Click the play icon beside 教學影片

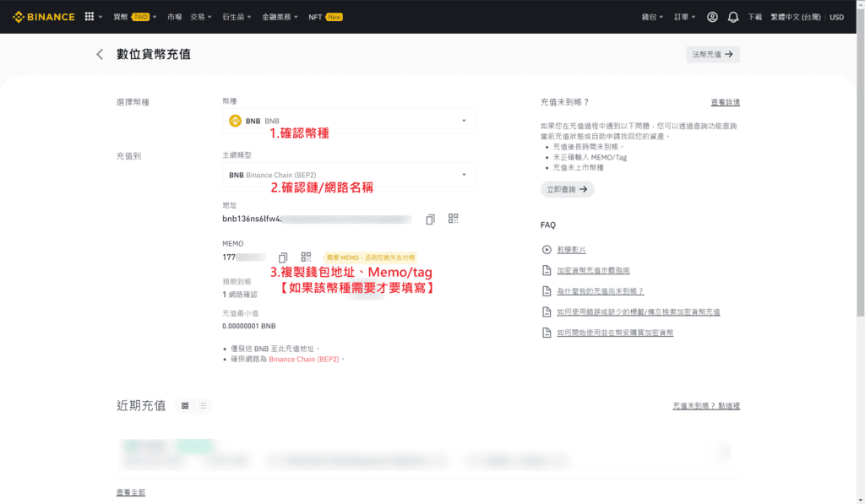[x=547, y=250]
